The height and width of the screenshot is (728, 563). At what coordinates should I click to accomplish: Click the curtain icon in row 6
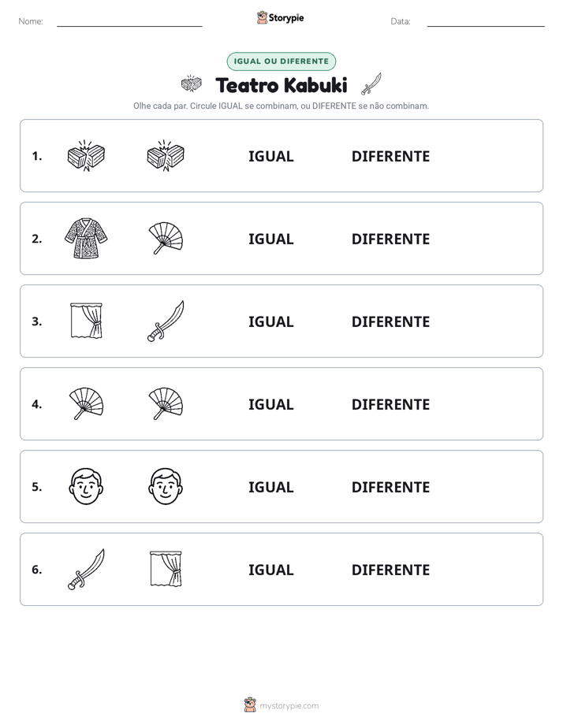point(166,569)
